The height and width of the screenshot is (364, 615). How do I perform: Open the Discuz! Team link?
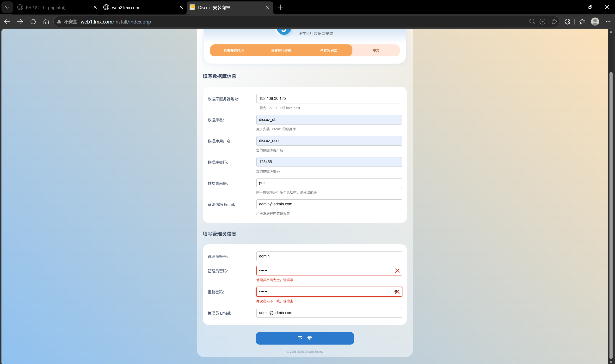pyautogui.click(x=313, y=352)
